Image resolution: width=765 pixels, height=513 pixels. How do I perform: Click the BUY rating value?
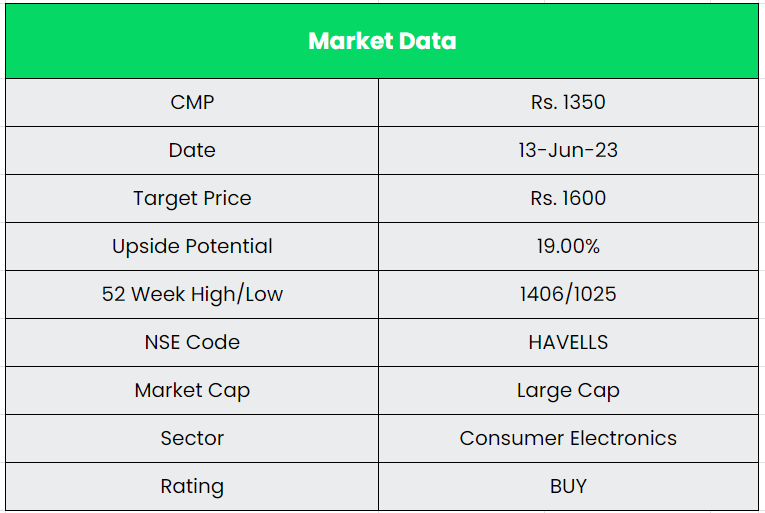568,486
